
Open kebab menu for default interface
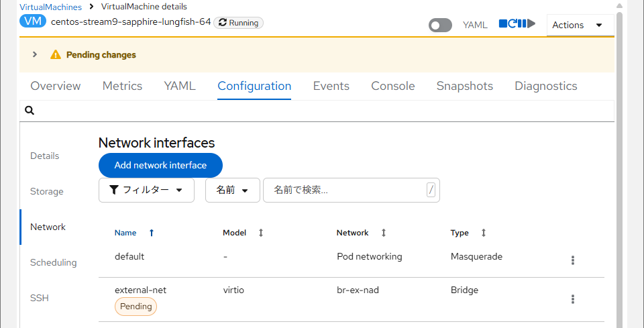[x=572, y=260]
